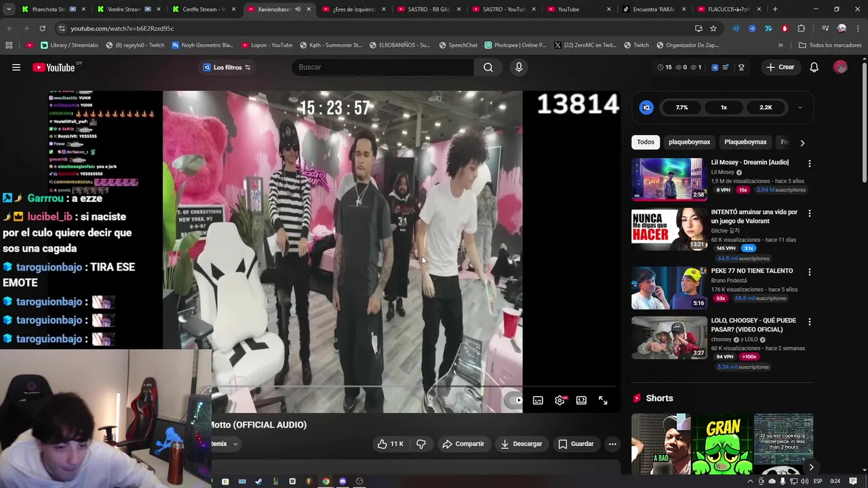Switch to the FLACUCCI tab
Screen dimensions: 868x488
click(730, 9)
